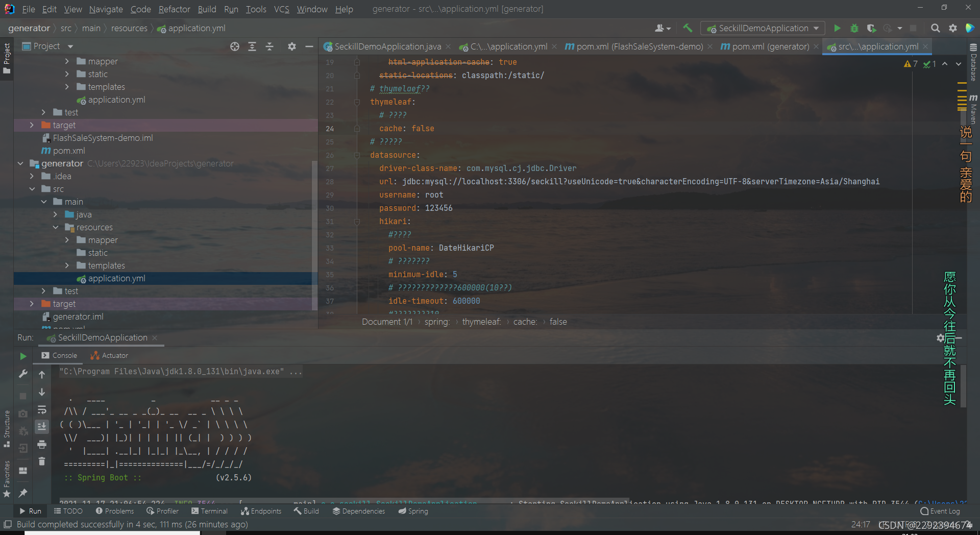980x535 pixels.
Task: Collapse the resources folder under generator main
Action: (56, 228)
